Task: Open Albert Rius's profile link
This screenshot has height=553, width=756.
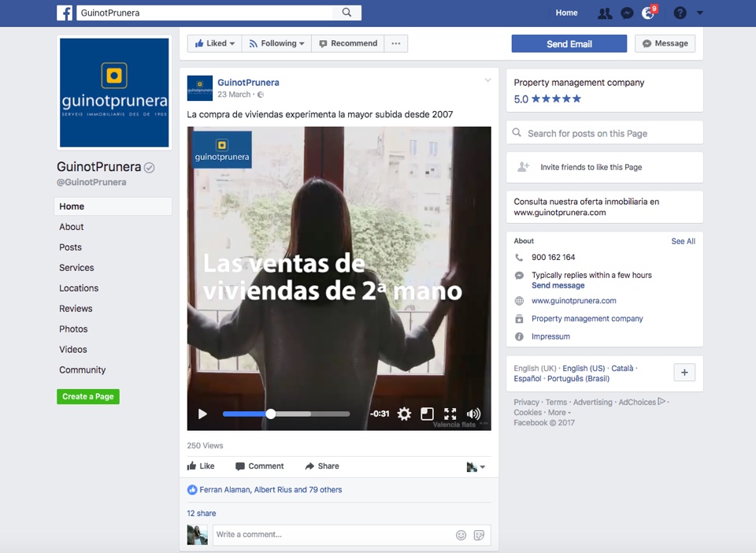Action: 273,490
